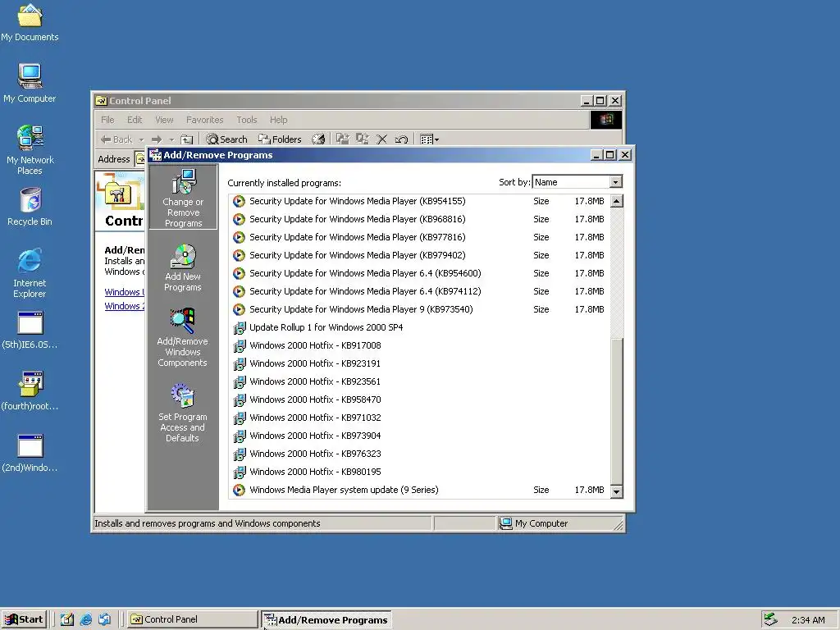Click the first Windows link in Control Panel pane
This screenshot has height=630, width=840.
125,292
